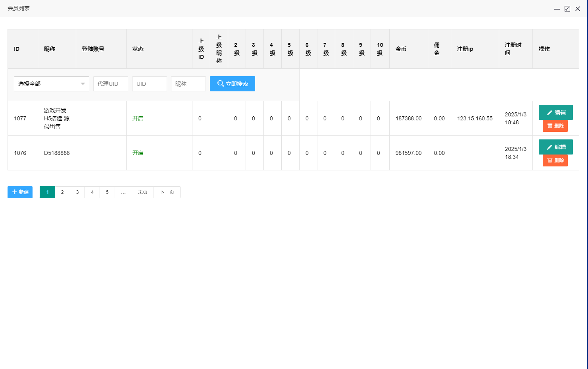The image size is (588, 369).
Task: Click the search button 立即搜索
Action: pos(232,84)
